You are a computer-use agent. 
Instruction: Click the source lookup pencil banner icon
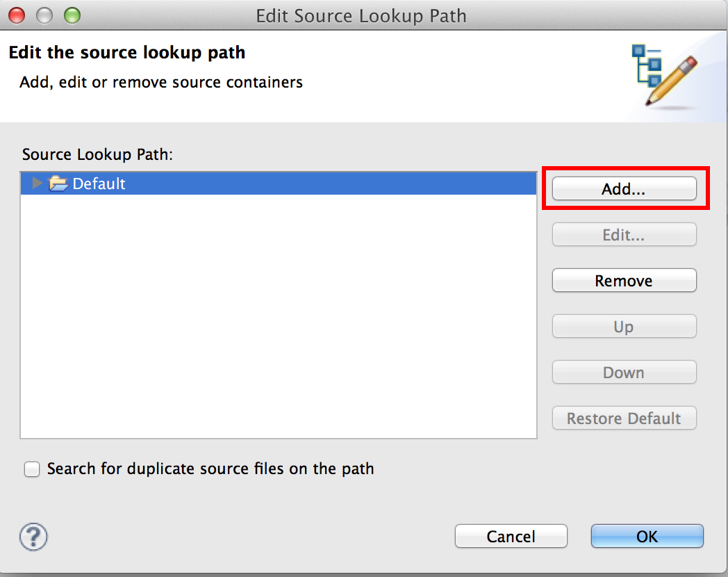tap(664, 75)
